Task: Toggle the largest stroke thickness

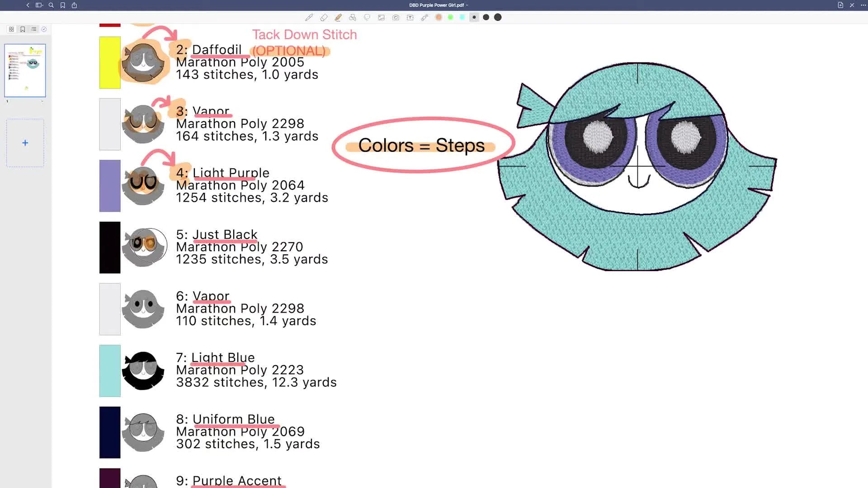Action: tap(497, 17)
